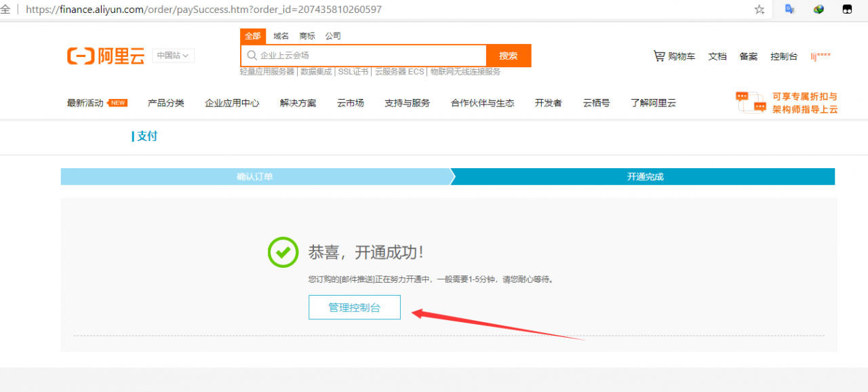Viewport: 868px width, 392px height.
Task: Open 支持与服务 menu
Action: point(408,103)
